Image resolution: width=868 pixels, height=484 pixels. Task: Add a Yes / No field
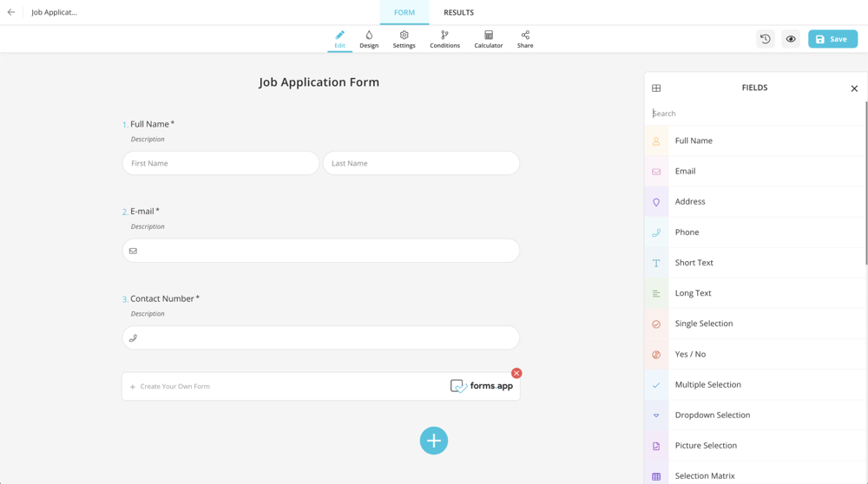690,354
